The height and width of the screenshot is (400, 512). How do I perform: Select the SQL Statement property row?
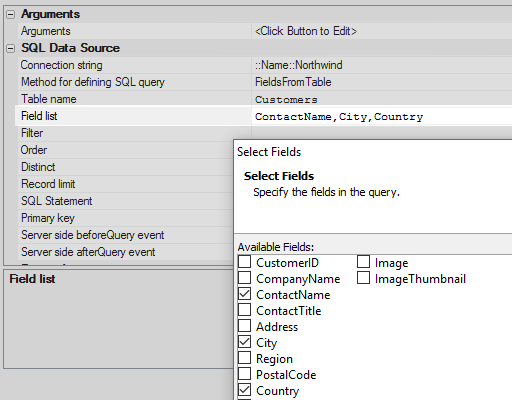pos(125,201)
